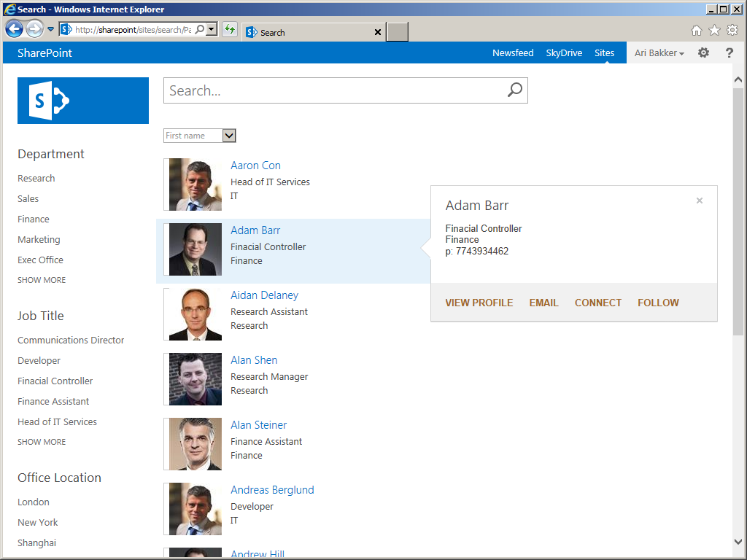The width and height of the screenshot is (747, 560).
Task: Expand SHOW MORE under Job Title
Action: click(42, 442)
